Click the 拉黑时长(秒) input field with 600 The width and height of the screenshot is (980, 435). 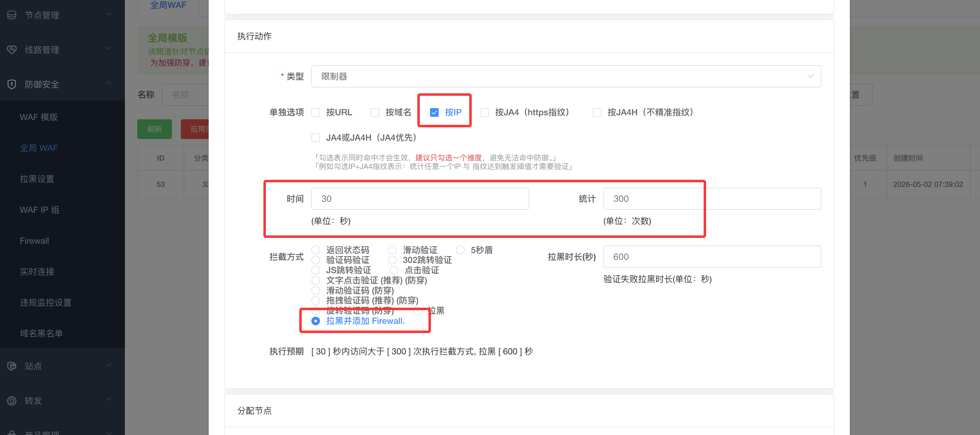click(x=712, y=257)
